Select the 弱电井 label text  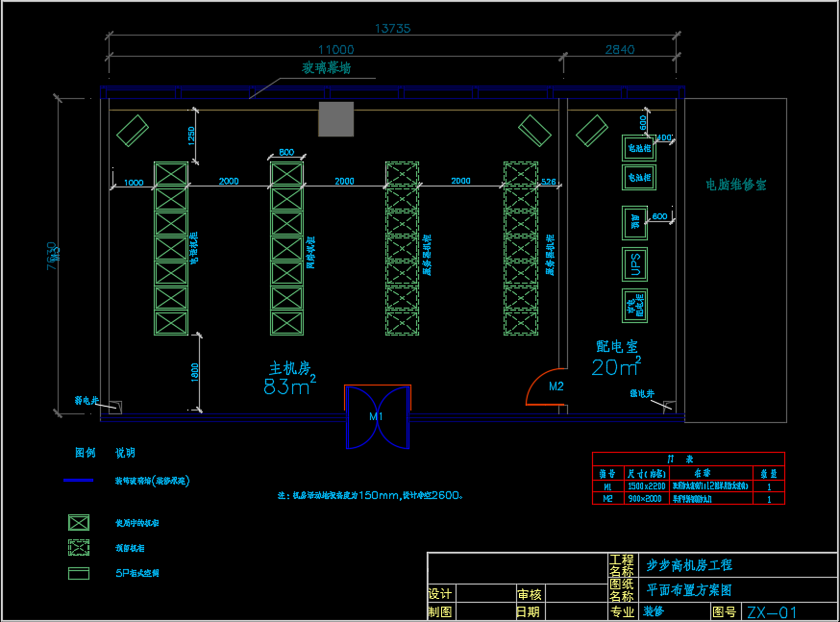point(86,400)
